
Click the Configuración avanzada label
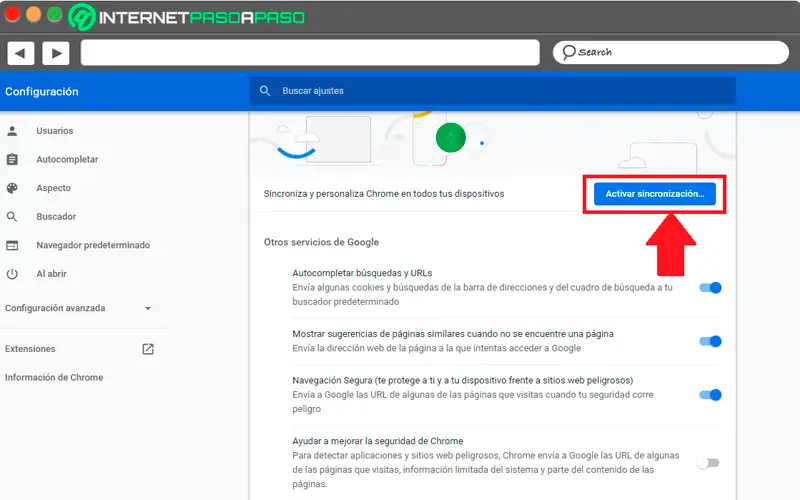pyautogui.click(x=55, y=308)
